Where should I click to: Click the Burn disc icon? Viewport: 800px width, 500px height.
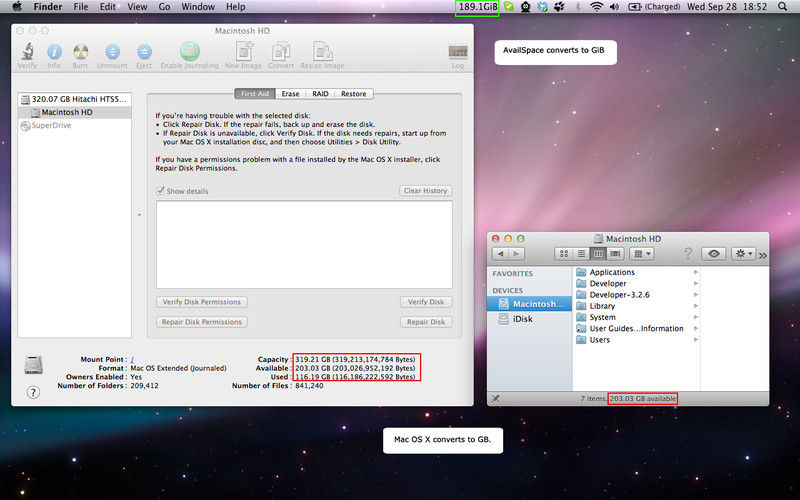coord(80,52)
